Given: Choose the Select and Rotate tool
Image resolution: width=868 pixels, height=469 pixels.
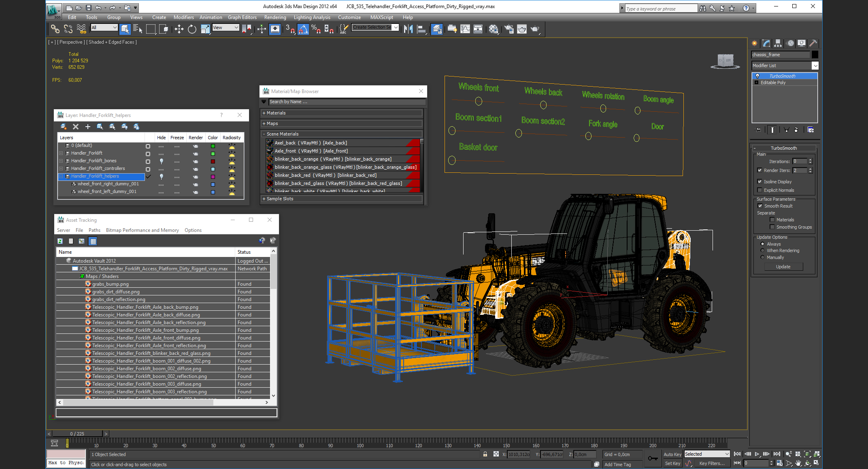Looking at the screenshot, I should coord(192,29).
